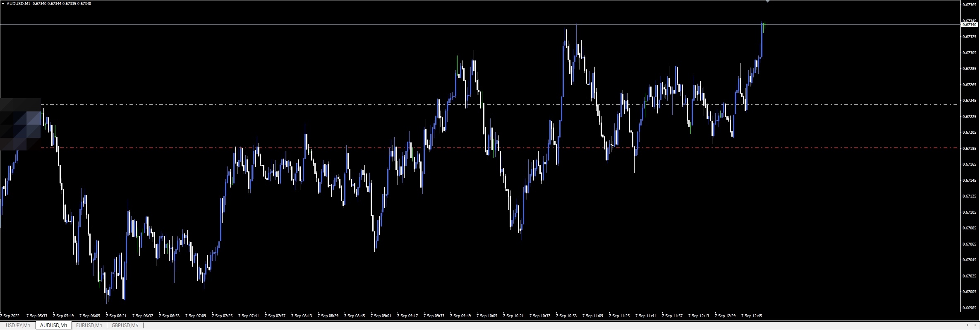Image resolution: width=980 pixels, height=330 pixels.
Task: Click the 7 Sep 2022 date label
Action: [10, 316]
